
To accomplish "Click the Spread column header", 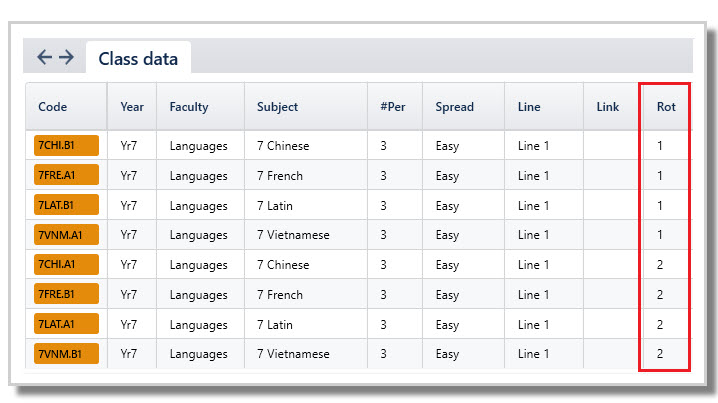I will [x=455, y=107].
